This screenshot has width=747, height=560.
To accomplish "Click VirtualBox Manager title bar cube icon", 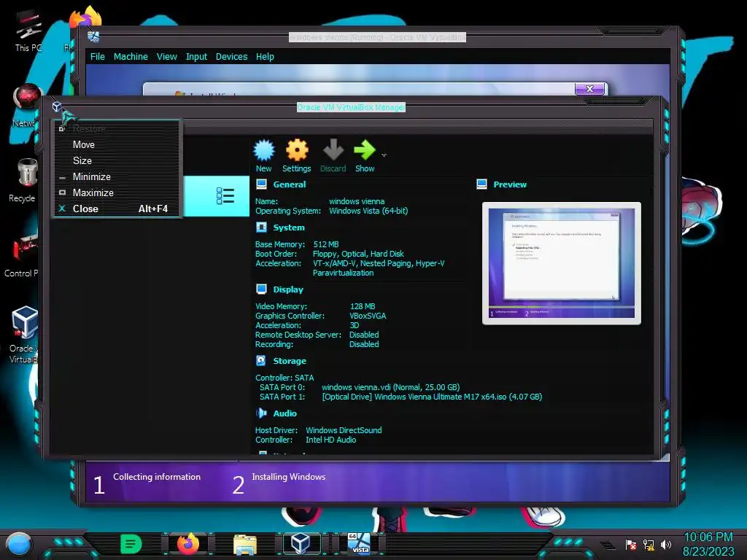I will click(57, 106).
